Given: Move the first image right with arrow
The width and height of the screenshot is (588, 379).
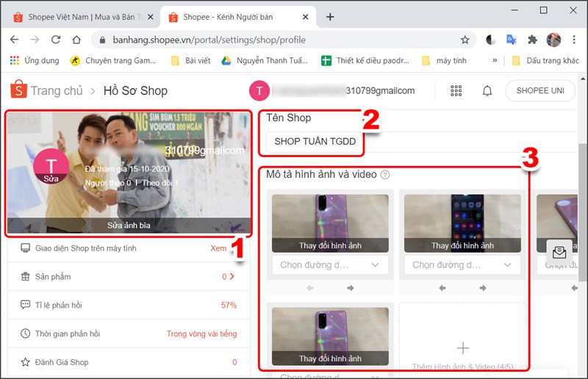Looking at the screenshot, I should [351, 288].
